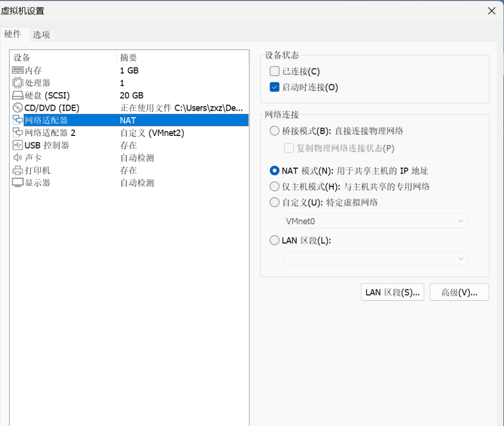Click the LAN 区段(S)... button
The image size is (504, 426).
click(393, 293)
